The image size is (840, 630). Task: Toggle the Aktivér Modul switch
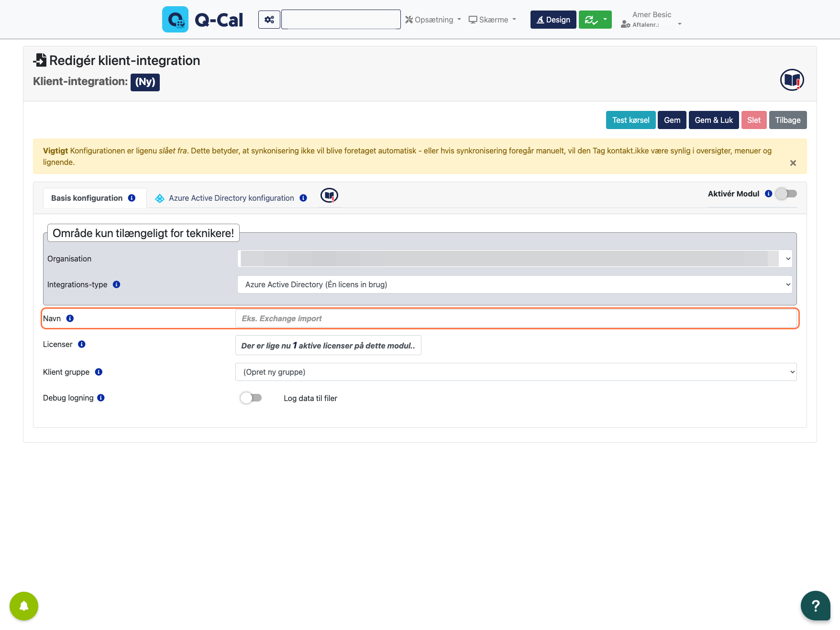pyautogui.click(x=786, y=194)
